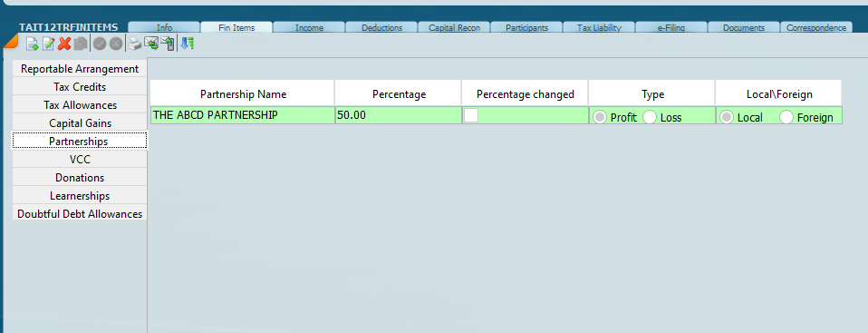This screenshot has height=333, width=868.
Task: Click the printer icon in toolbar
Action: tap(134, 44)
